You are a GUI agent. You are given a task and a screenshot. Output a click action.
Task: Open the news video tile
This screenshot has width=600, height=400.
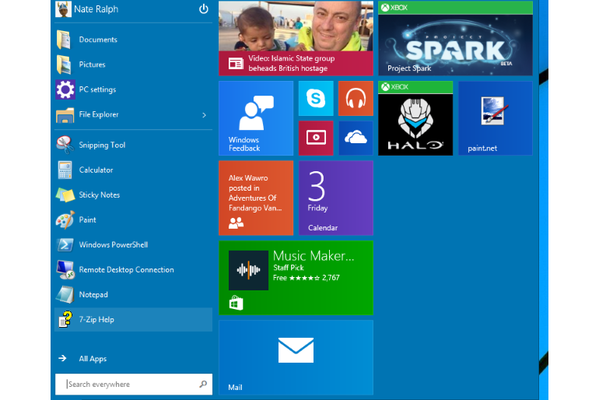[296, 38]
